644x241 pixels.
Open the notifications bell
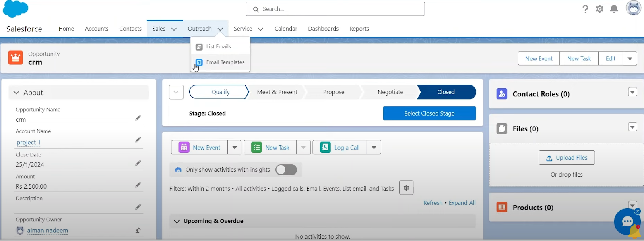pyautogui.click(x=614, y=9)
